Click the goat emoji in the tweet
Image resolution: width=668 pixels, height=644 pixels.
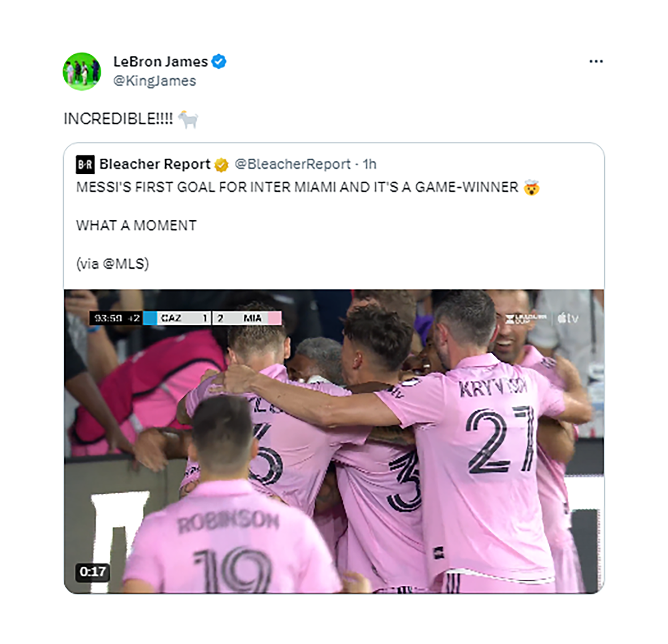coord(188,119)
